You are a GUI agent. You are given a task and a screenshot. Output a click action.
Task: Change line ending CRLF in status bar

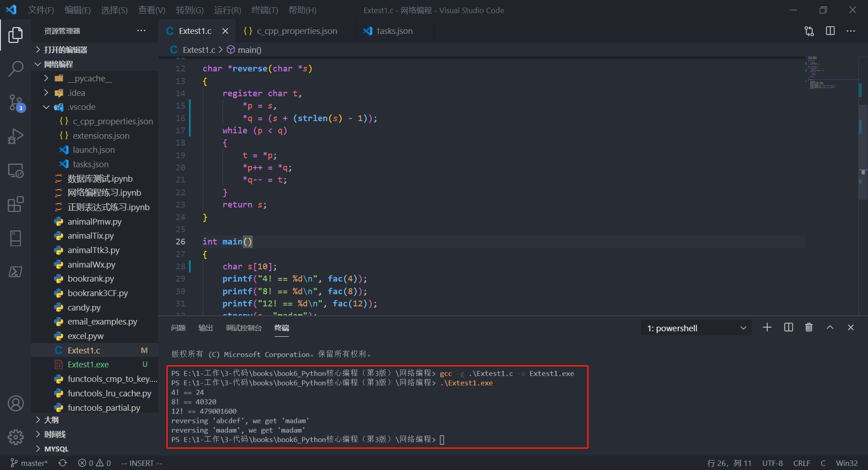tap(802, 463)
